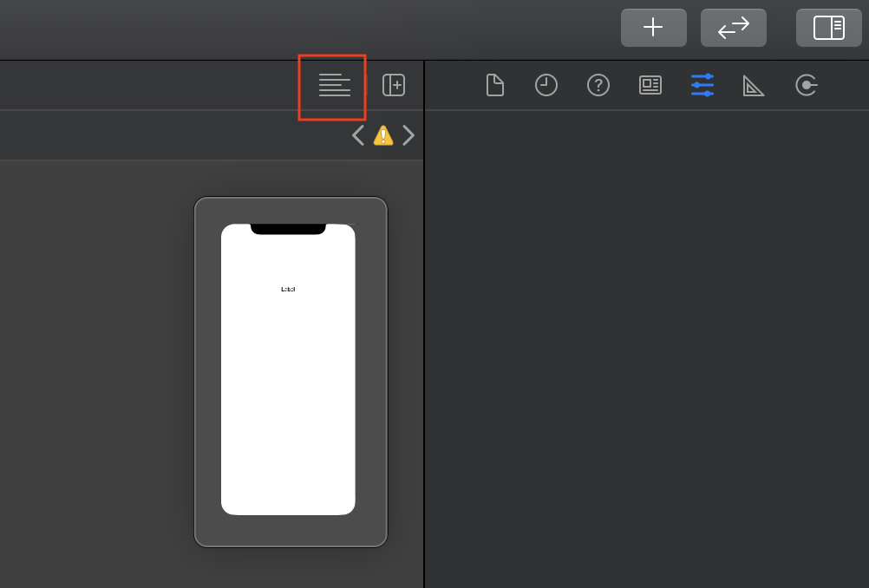
Task: Show the File inspector
Action: coord(495,85)
